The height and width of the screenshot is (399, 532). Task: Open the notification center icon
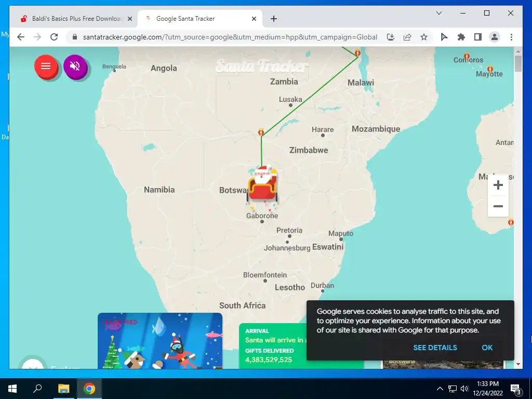click(x=515, y=389)
